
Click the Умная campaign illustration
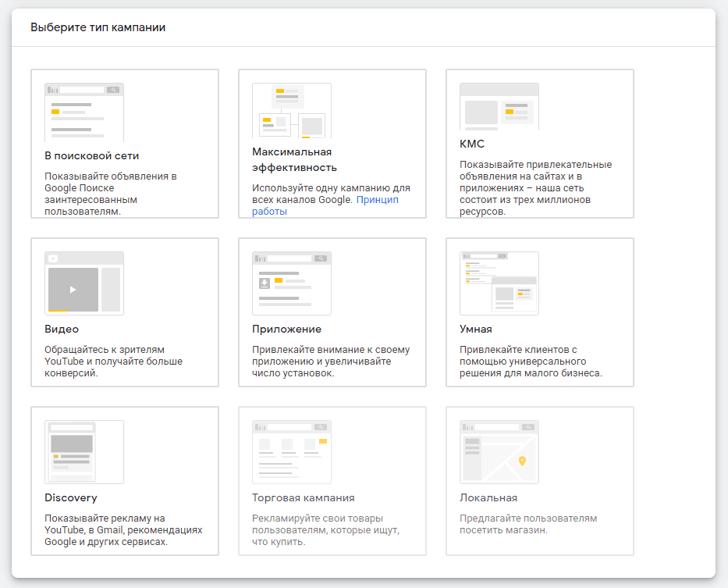click(499, 283)
